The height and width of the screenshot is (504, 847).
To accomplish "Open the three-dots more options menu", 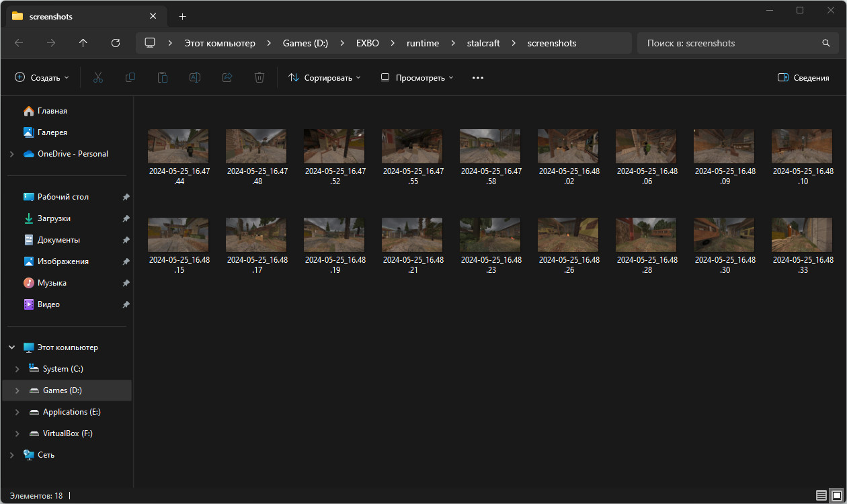I will tap(478, 78).
